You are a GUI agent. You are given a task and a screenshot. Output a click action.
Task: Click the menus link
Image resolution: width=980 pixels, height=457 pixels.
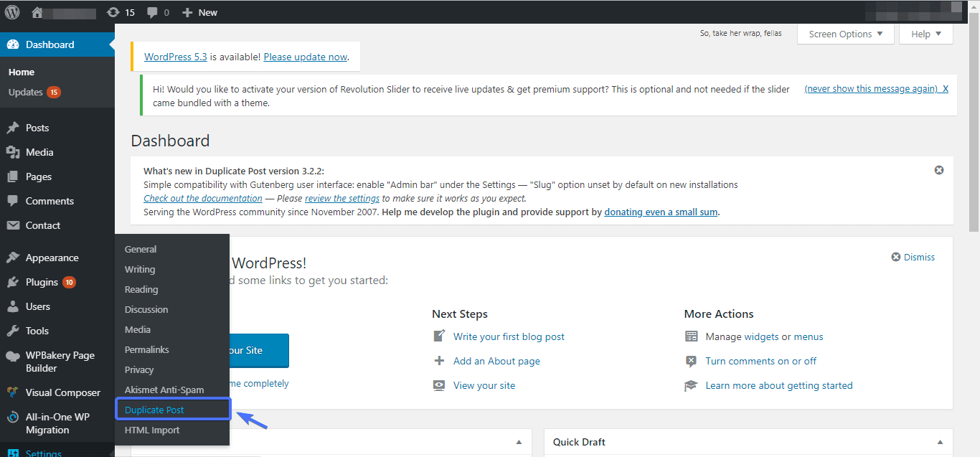tap(809, 336)
